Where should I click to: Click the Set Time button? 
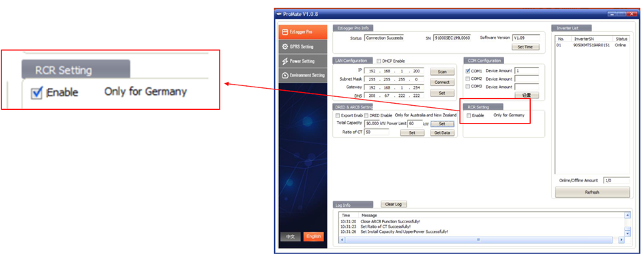pyautogui.click(x=525, y=47)
